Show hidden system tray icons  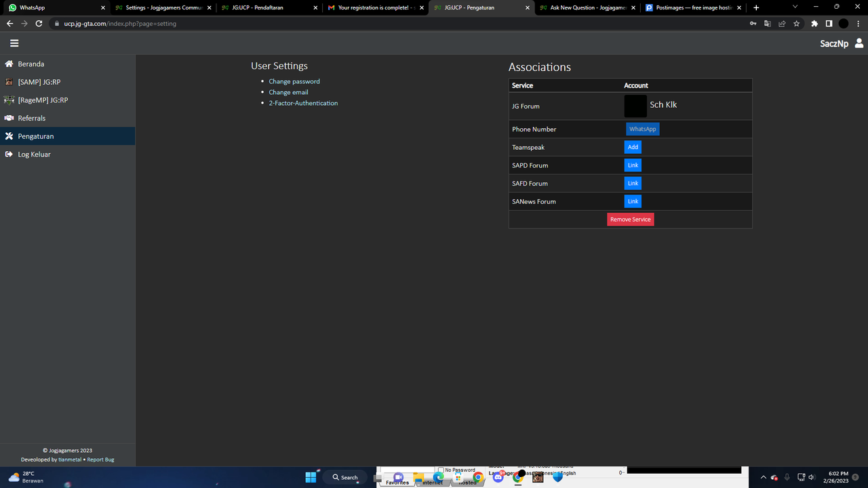[764, 477]
